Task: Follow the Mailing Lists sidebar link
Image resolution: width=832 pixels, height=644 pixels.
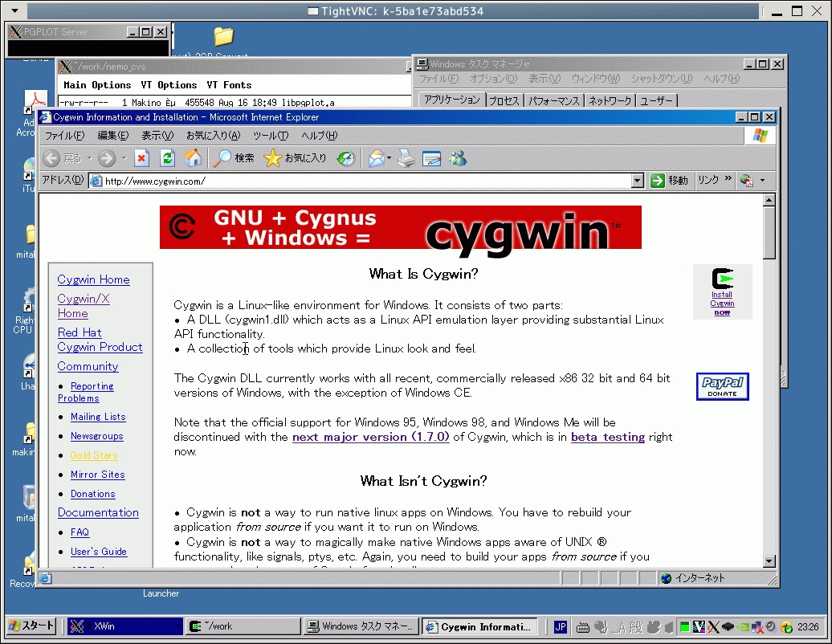Action: pos(98,417)
